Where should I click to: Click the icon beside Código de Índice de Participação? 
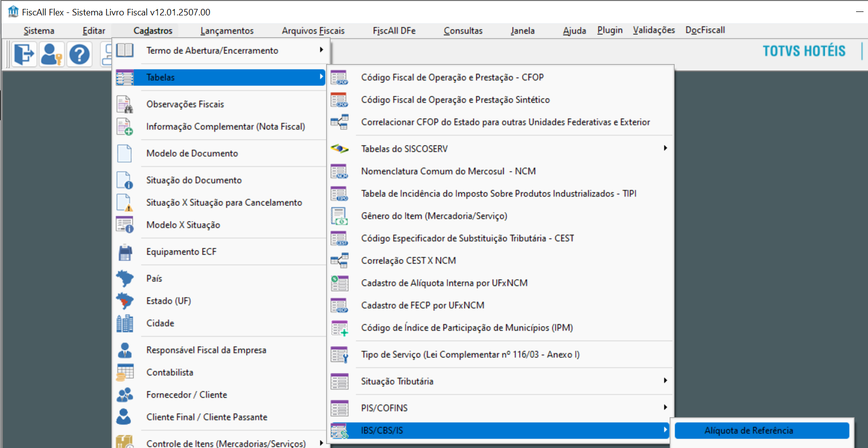340,328
